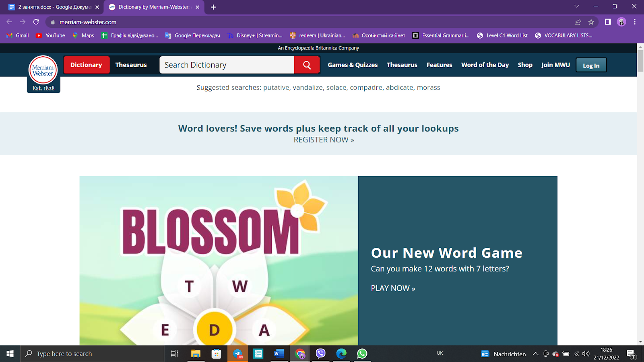This screenshot has height=362, width=644.
Task: Bookmark this page with the star icon
Action: (591, 22)
